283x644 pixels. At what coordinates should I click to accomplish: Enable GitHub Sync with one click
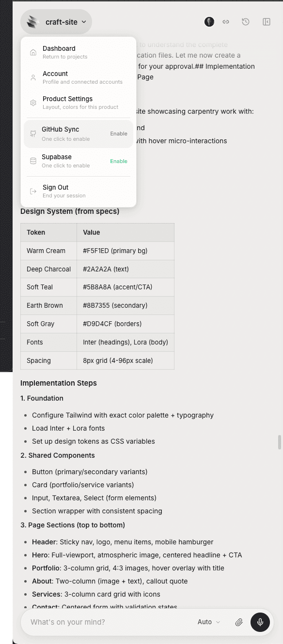point(119,133)
